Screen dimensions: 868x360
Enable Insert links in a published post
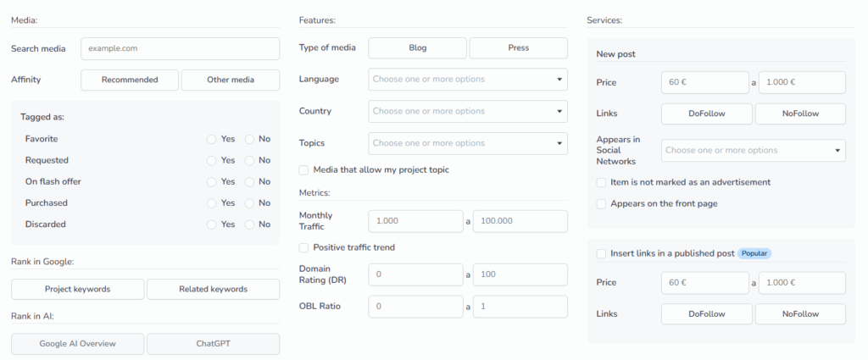click(601, 254)
